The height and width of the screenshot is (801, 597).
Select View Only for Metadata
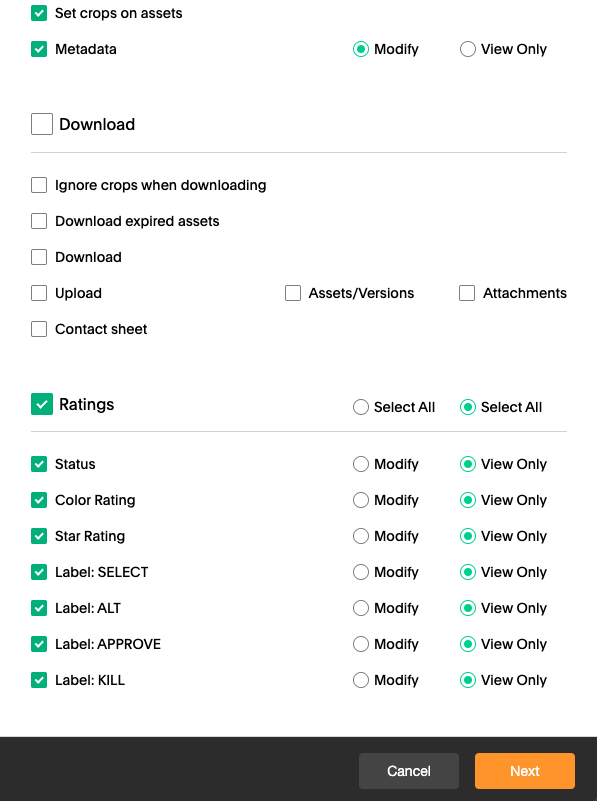coord(467,49)
